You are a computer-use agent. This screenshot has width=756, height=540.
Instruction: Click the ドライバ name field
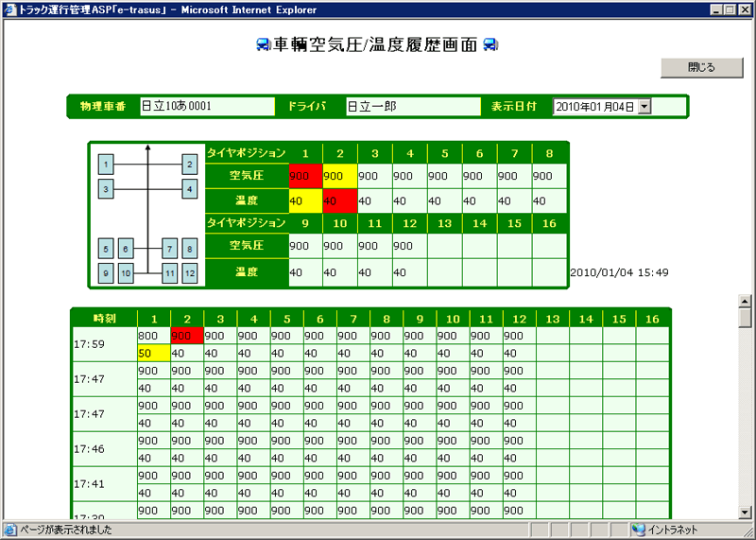pyautogui.click(x=412, y=107)
